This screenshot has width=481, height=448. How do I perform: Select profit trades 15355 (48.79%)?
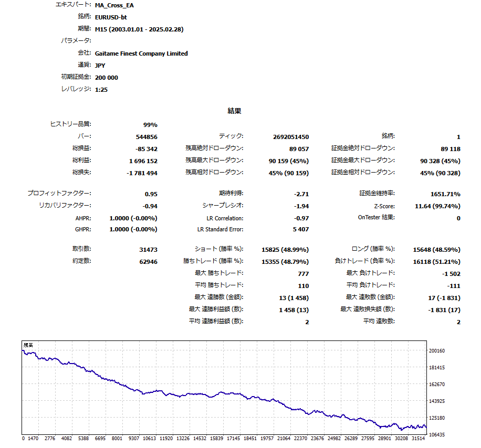pos(285,262)
